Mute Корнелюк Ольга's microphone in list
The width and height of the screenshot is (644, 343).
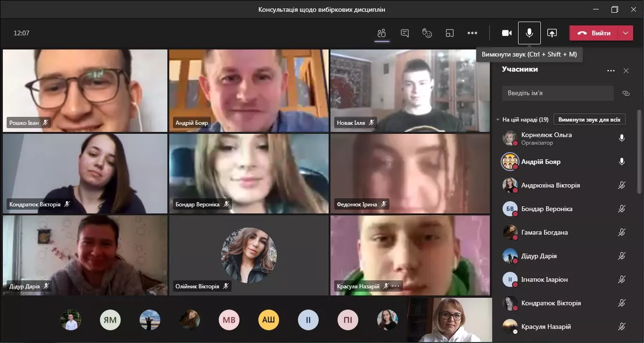pos(622,138)
